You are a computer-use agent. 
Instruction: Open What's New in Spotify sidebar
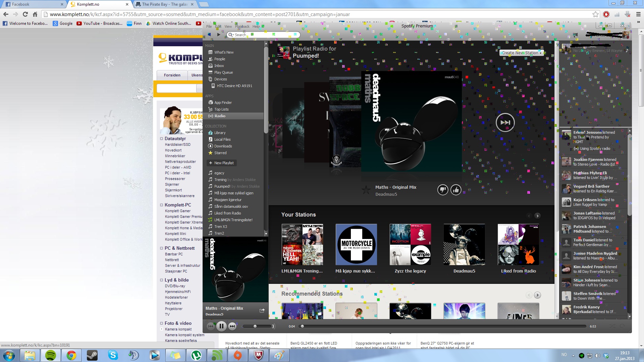coord(224,52)
